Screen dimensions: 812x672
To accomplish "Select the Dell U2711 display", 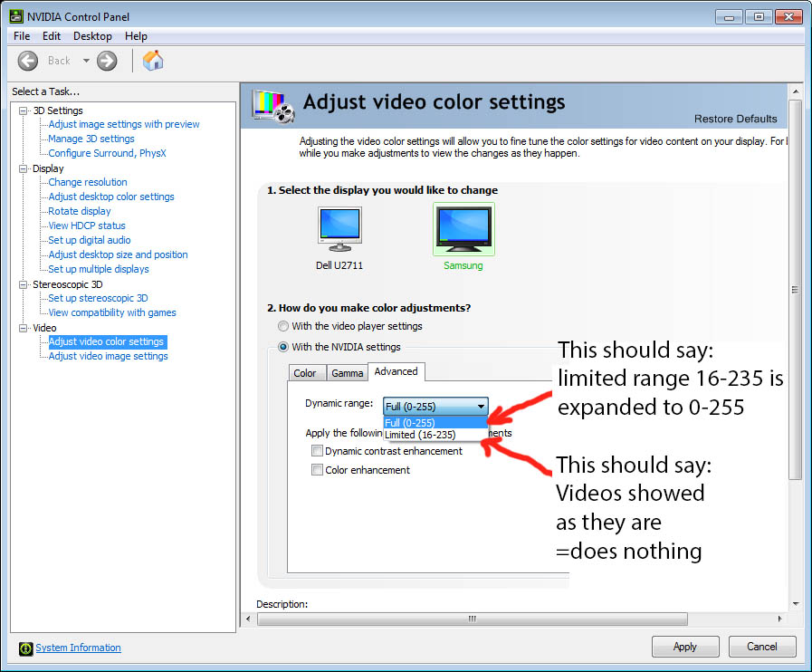I will point(339,238).
